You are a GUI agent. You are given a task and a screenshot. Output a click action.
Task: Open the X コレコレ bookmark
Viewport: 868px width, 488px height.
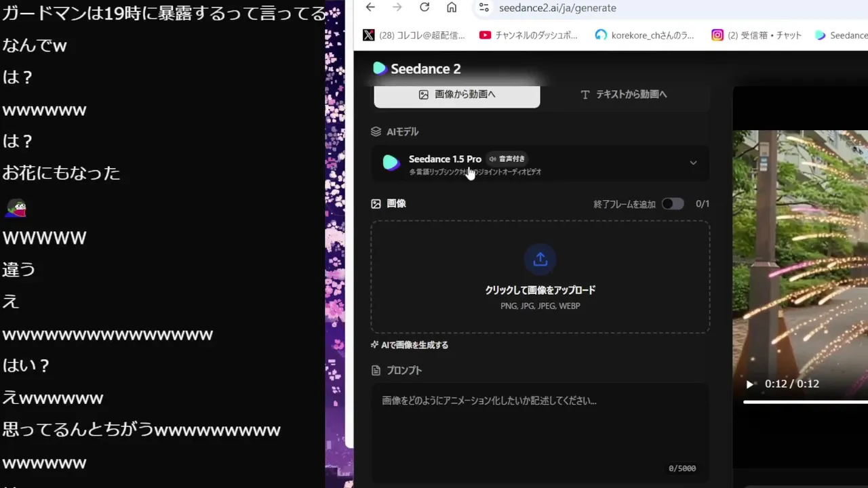coord(414,35)
